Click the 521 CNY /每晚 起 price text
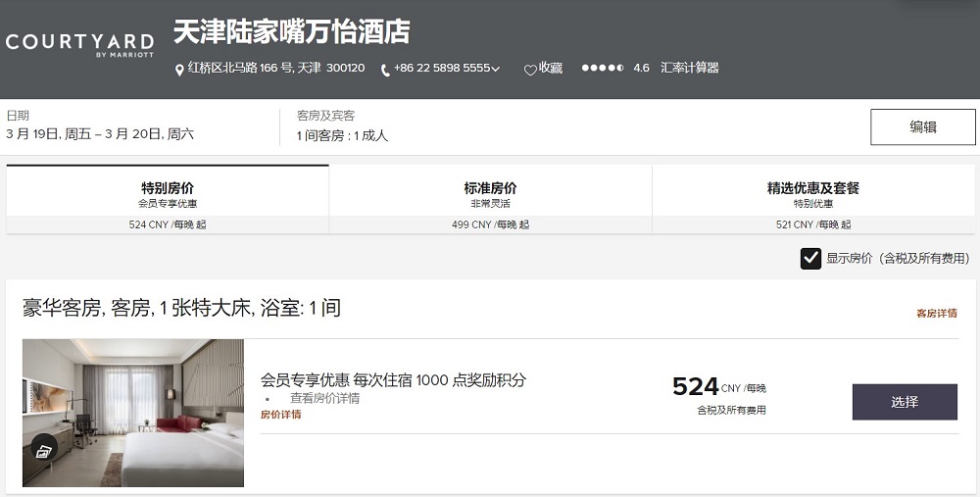Image resolution: width=980 pixels, height=497 pixels. pos(813,224)
